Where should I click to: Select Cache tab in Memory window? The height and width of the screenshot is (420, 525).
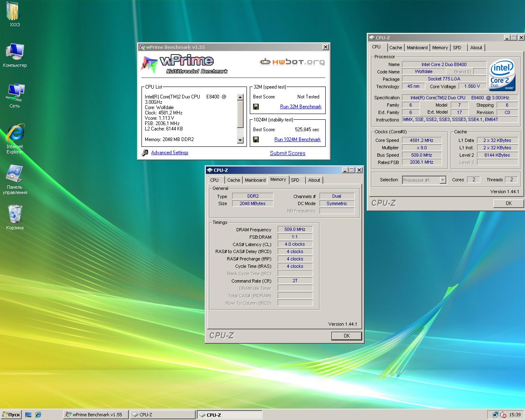click(234, 180)
